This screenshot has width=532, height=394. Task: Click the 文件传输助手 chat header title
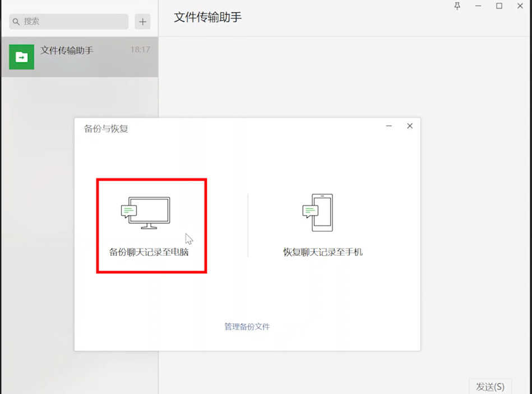pos(207,17)
